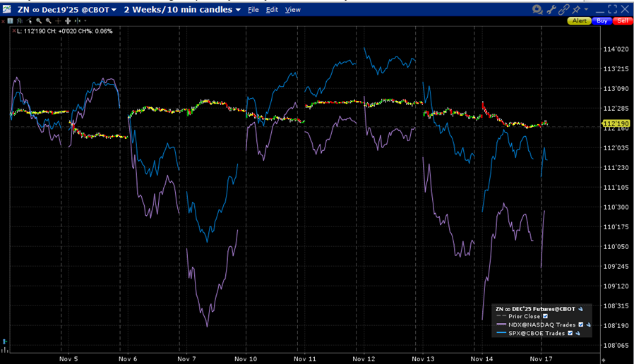Open the View menu

[293, 10]
